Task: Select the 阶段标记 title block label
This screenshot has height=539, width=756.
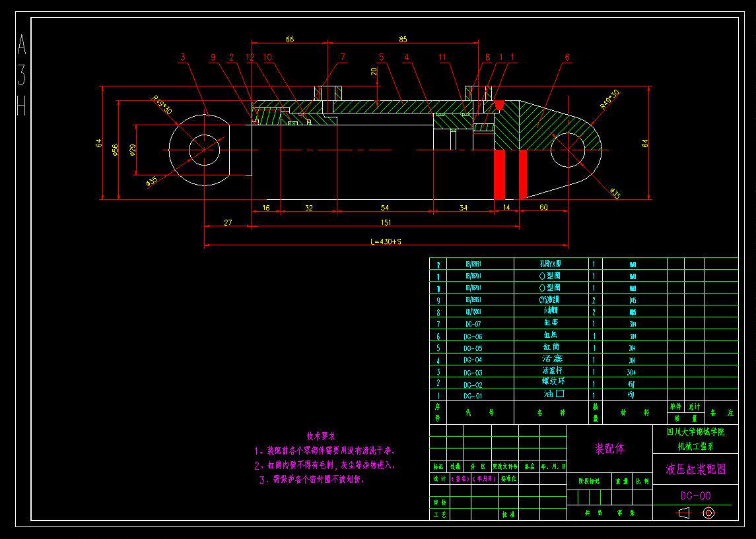Action: [x=589, y=481]
